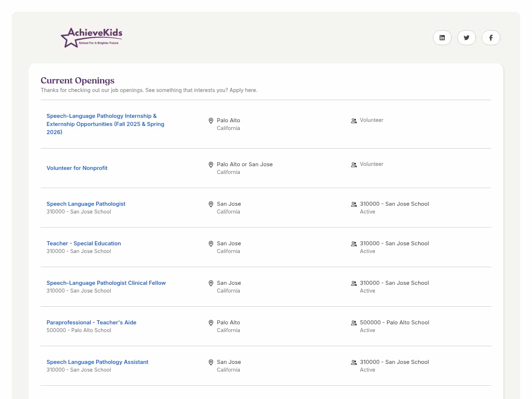Select the Speech Language Pathologist job
Viewport: 532px width, 399px height.
coord(86,204)
